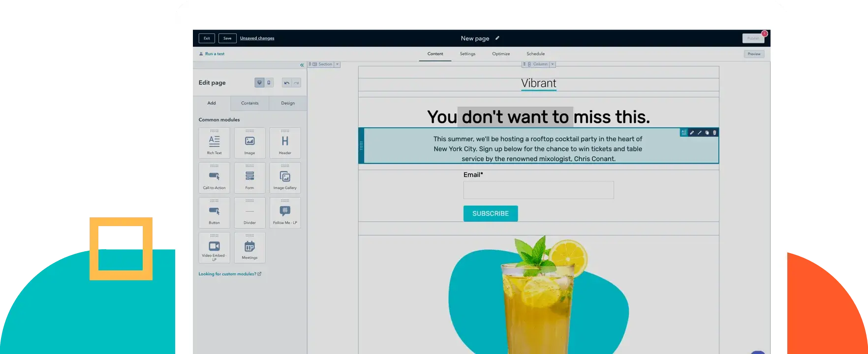
Task: Click the undo arrow icon
Action: point(287,83)
